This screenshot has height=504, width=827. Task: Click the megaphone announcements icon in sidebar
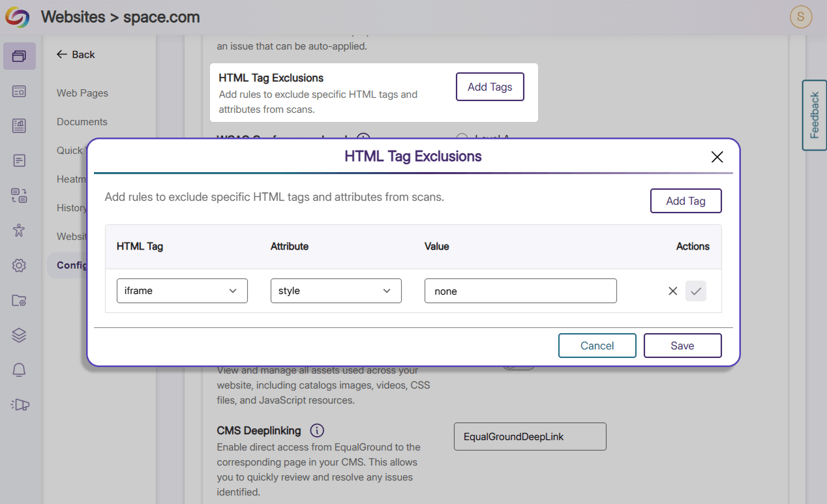20,404
